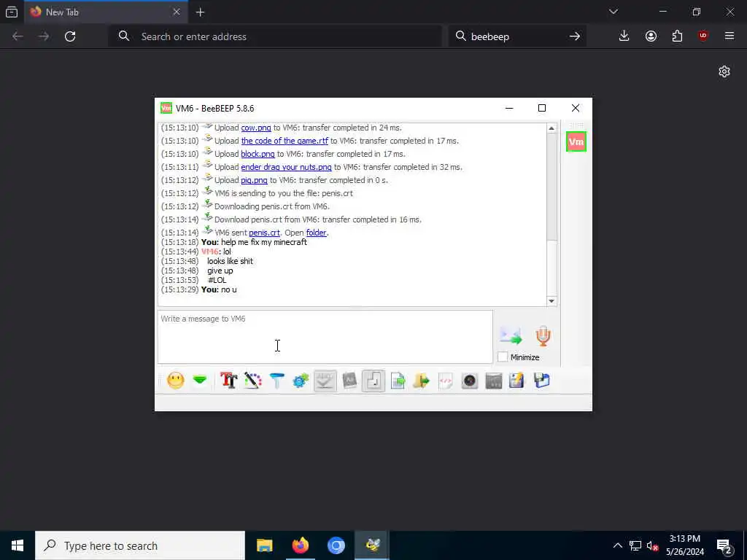Open the download 'folder' link

coord(317,233)
